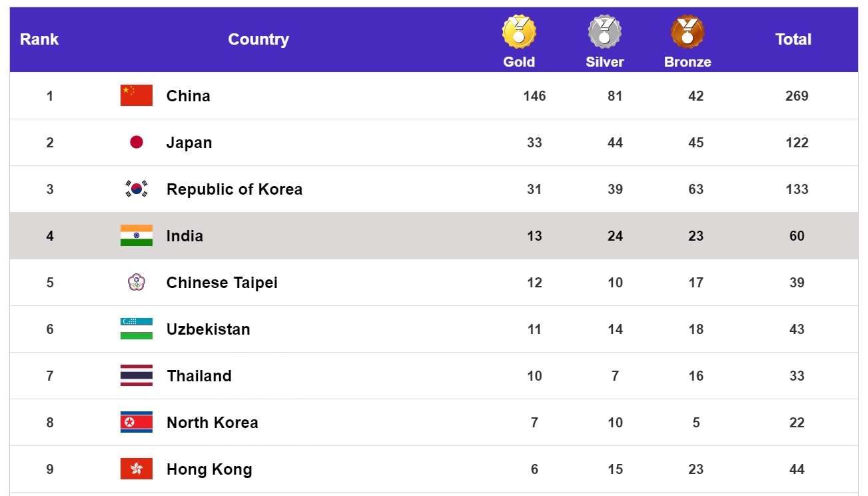Click the gold medal icon
The image size is (868, 496).
point(519,31)
